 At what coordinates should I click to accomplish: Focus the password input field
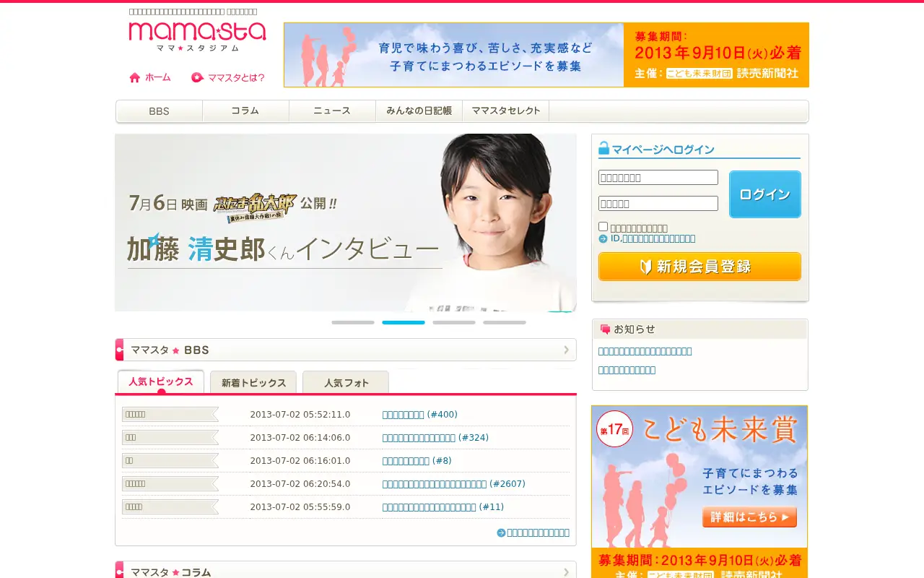pyautogui.click(x=658, y=204)
